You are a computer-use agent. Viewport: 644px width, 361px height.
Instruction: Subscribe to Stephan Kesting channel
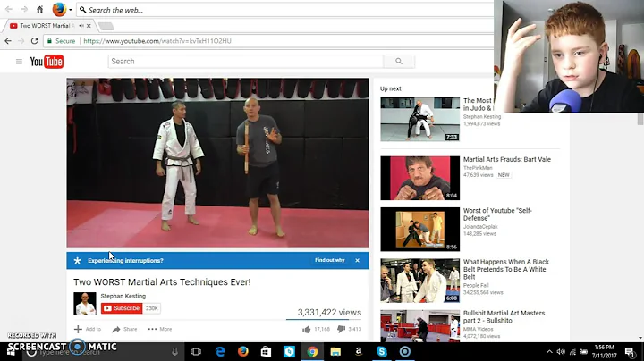122,308
